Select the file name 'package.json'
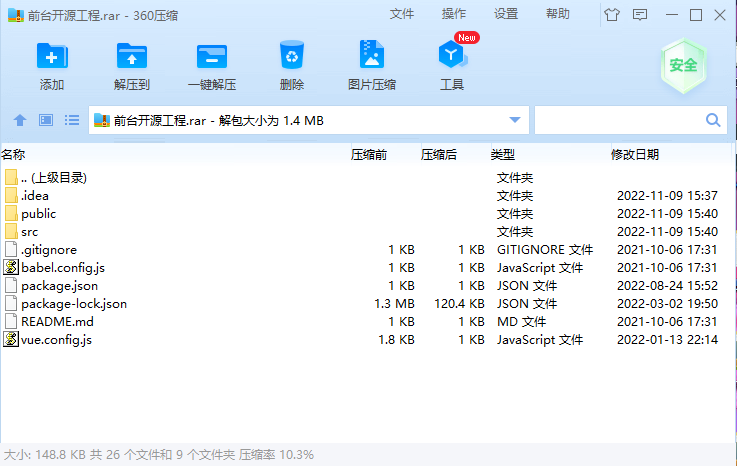Image resolution: width=737 pixels, height=466 pixels. (x=60, y=285)
